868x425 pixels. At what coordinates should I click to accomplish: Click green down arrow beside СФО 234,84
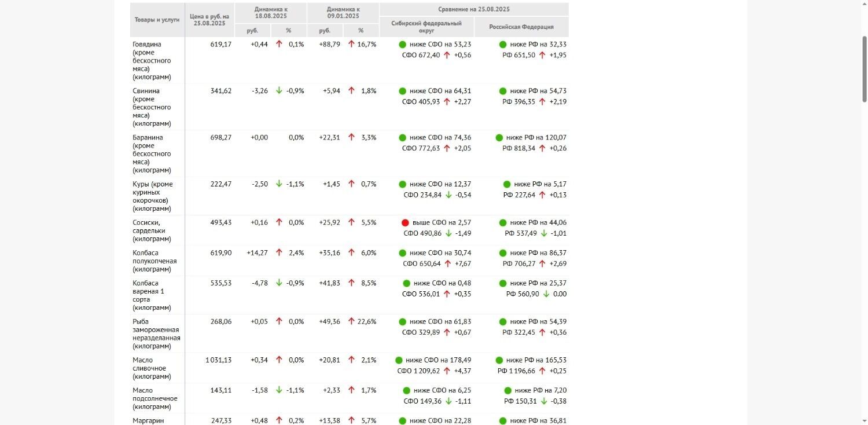point(448,195)
